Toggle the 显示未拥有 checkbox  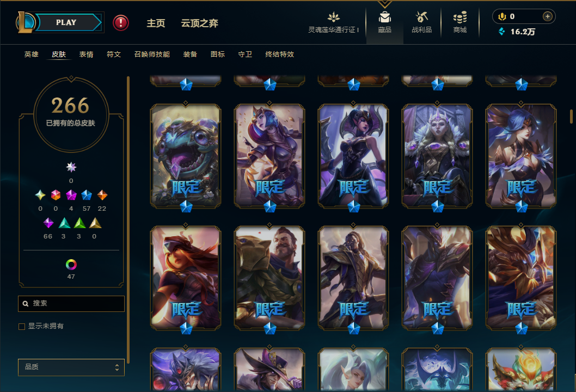tap(22, 326)
